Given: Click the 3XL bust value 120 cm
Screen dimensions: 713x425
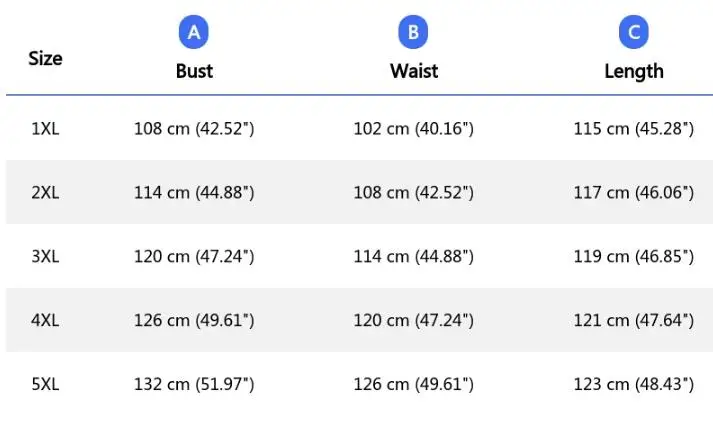Looking at the screenshot, I should (x=194, y=257).
